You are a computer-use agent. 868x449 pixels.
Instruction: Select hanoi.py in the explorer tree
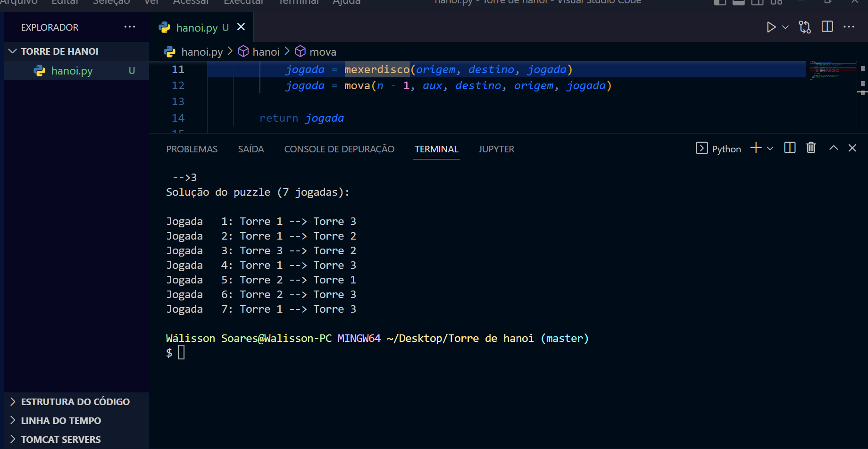coord(72,71)
